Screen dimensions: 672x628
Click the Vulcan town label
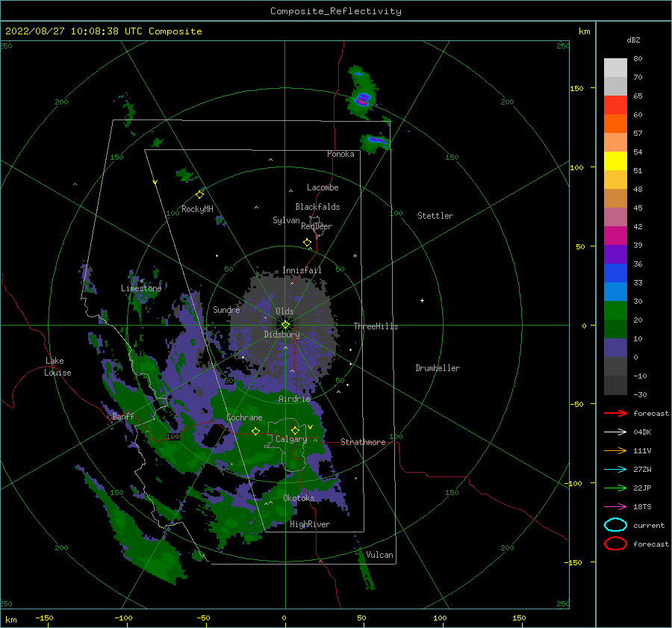tap(380, 555)
